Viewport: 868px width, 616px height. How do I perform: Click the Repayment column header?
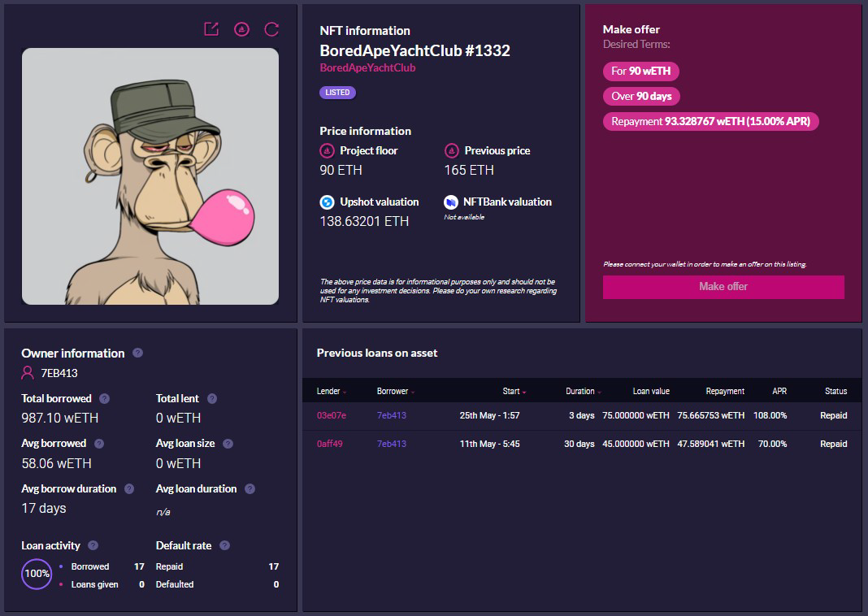click(725, 391)
